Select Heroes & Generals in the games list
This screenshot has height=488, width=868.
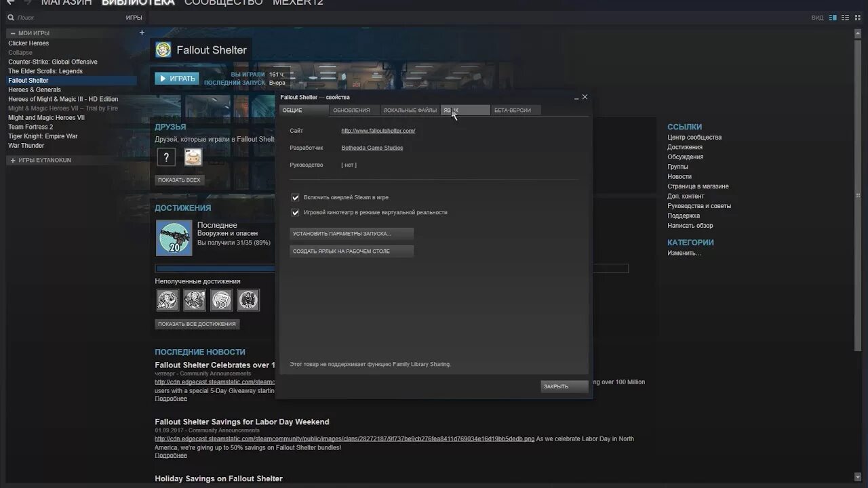click(35, 89)
